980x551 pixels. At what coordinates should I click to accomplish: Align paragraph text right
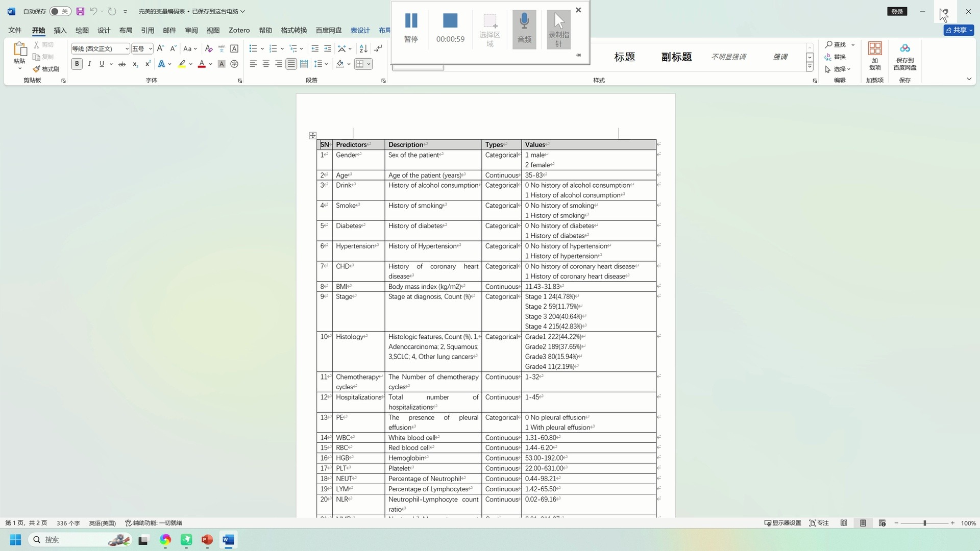tap(279, 64)
